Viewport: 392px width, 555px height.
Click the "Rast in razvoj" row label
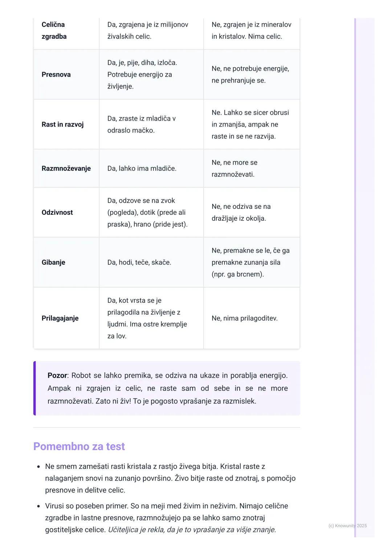tap(62, 125)
